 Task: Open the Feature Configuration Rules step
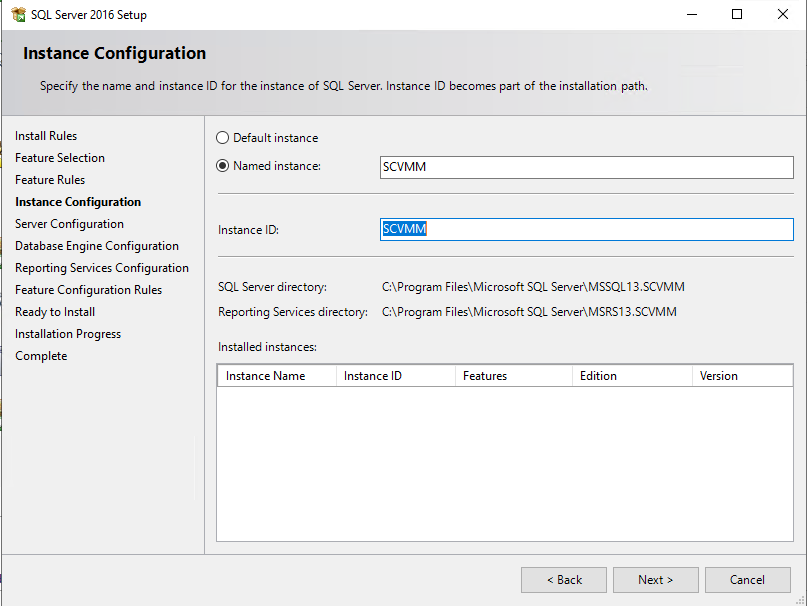pyautogui.click(x=89, y=290)
